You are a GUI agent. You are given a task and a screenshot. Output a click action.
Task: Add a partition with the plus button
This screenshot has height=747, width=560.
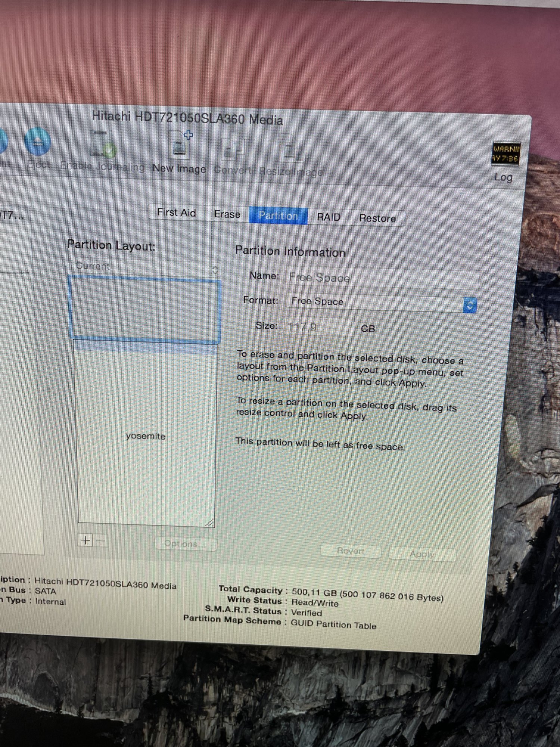[85, 540]
